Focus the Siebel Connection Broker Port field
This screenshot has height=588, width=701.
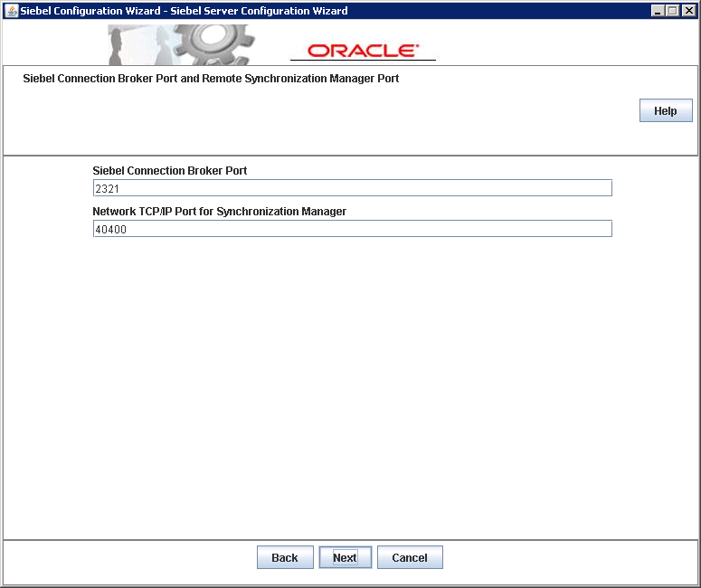(352, 188)
